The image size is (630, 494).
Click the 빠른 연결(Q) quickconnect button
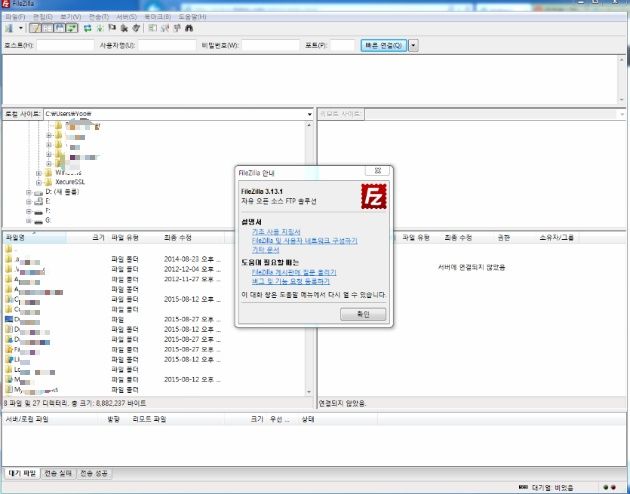[384, 45]
